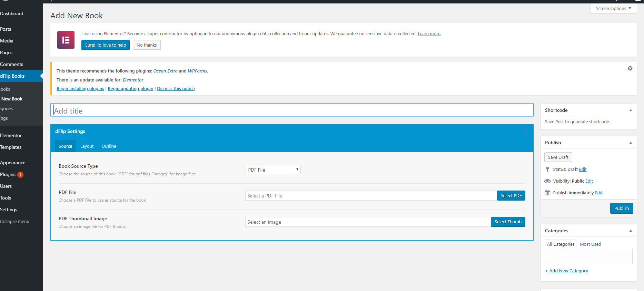Click the status pin icon beside Status: Draft
The image size is (644, 291).
coord(547,169)
